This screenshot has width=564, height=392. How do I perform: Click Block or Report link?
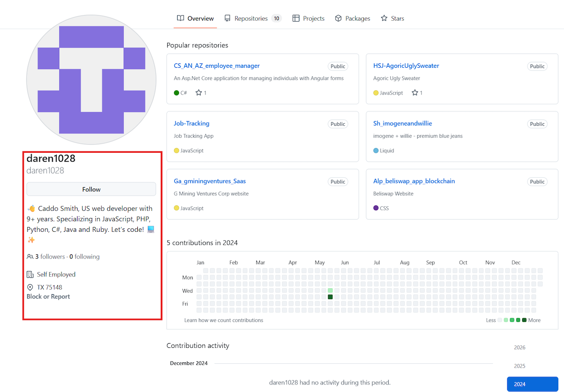pos(48,297)
